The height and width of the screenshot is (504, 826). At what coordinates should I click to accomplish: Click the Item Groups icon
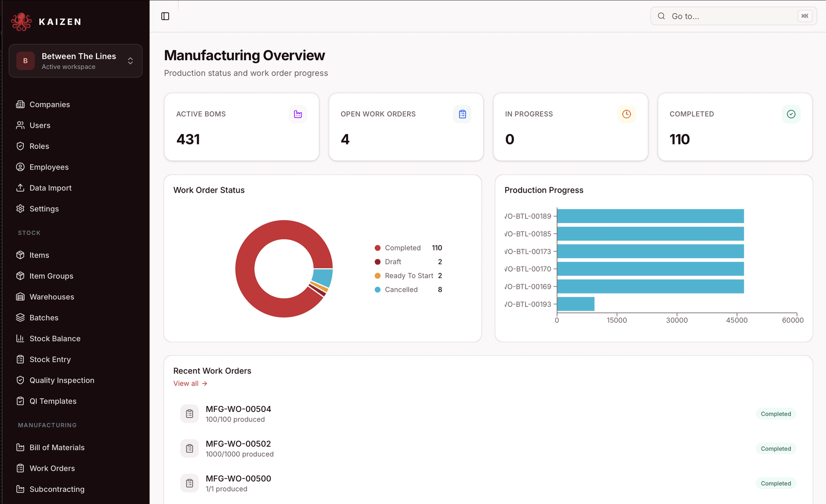[20, 276]
